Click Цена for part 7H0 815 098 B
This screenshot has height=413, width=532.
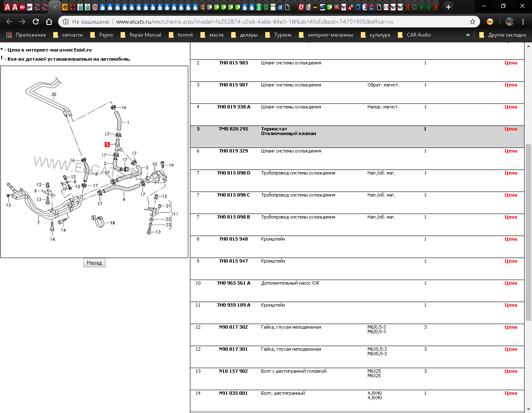coord(511,217)
